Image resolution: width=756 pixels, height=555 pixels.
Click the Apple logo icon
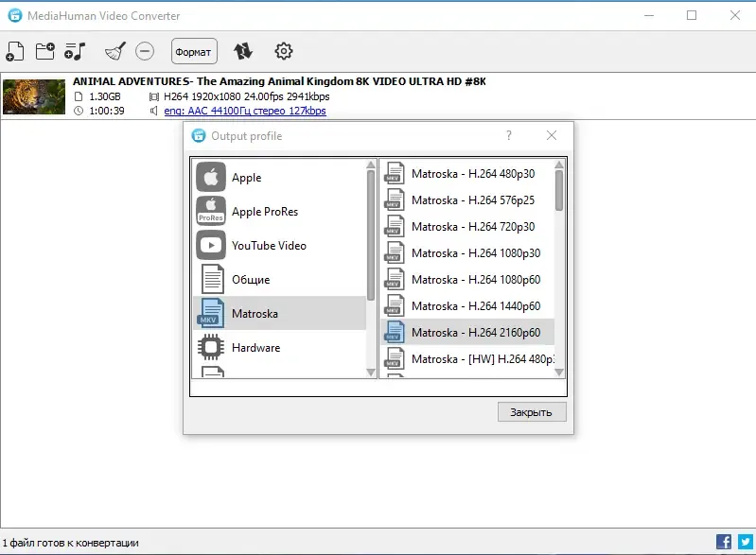coord(211,178)
